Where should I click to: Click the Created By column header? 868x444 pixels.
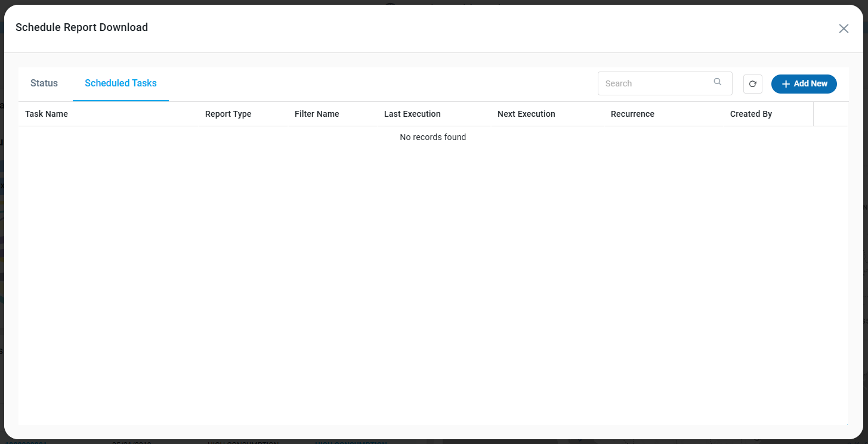tap(750, 114)
